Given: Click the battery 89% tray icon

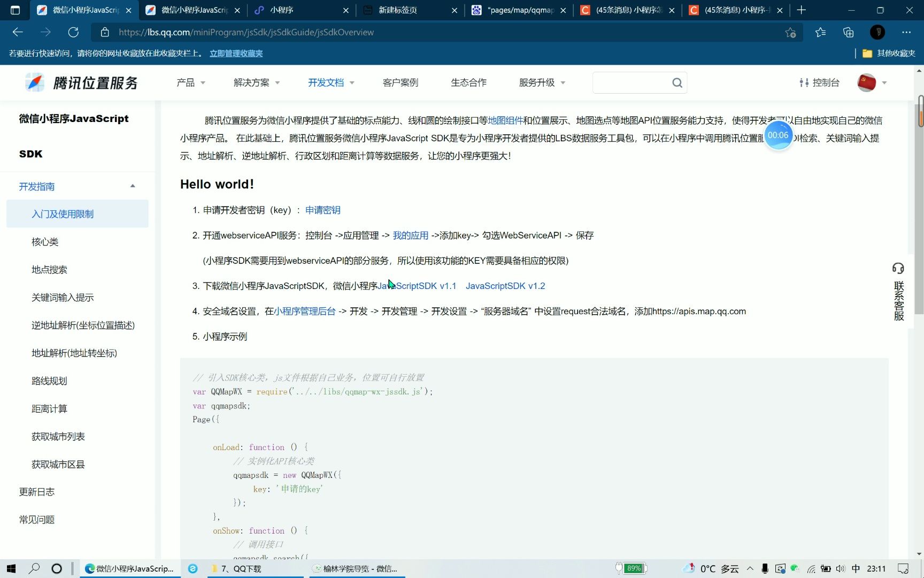Looking at the screenshot, I should click(x=631, y=568).
